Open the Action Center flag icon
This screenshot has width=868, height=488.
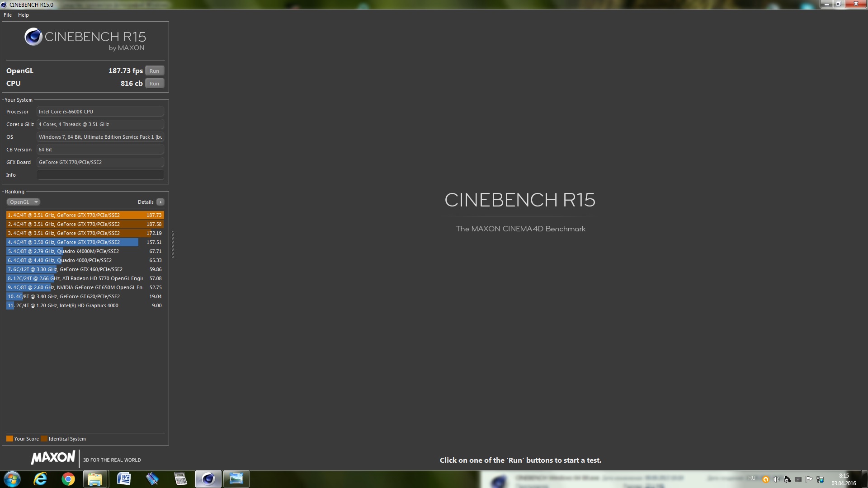[x=809, y=479]
